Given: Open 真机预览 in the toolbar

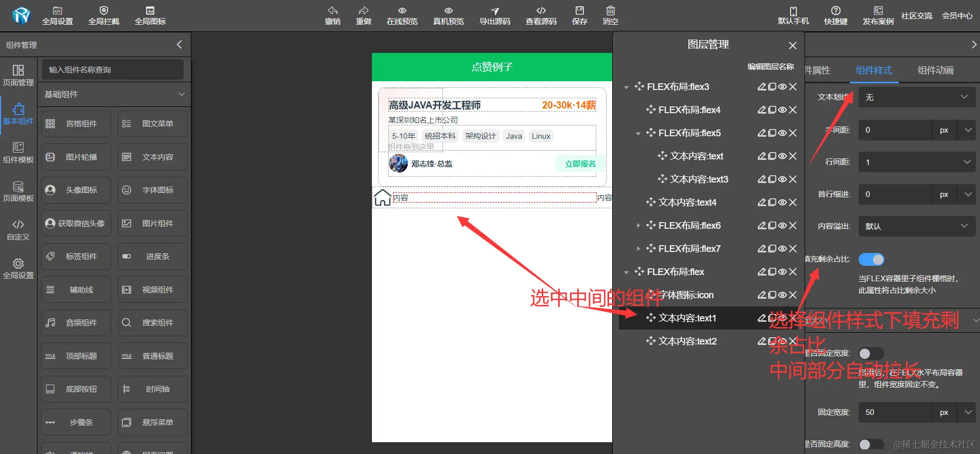Looking at the screenshot, I should [x=449, y=16].
